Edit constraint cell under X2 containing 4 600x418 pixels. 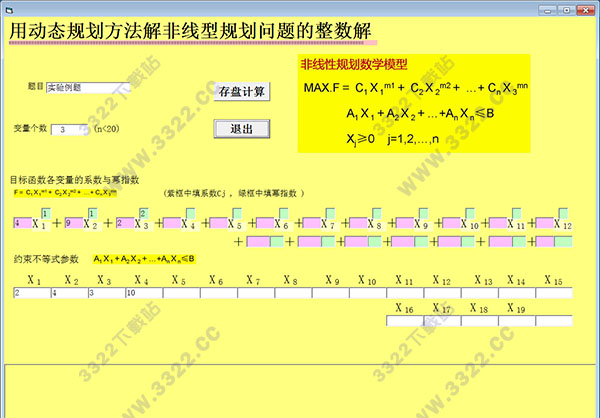[70, 293]
